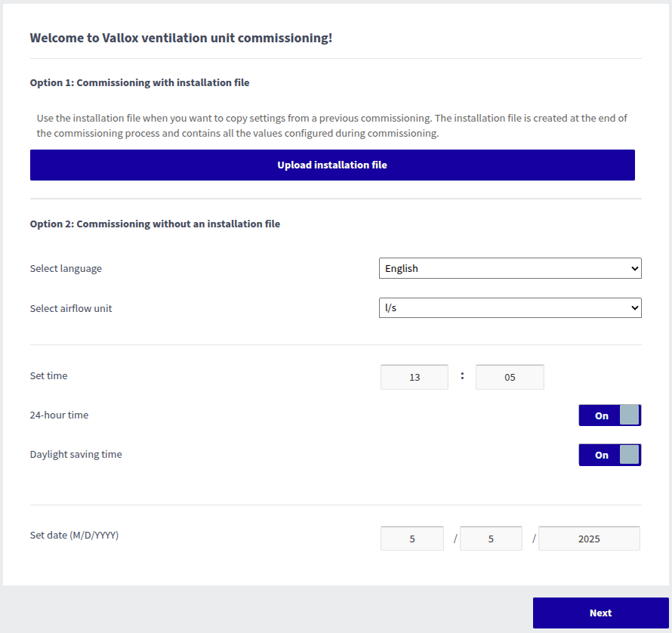Click the hour field showing 13
The height and width of the screenshot is (633, 672).
tap(415, 377)
